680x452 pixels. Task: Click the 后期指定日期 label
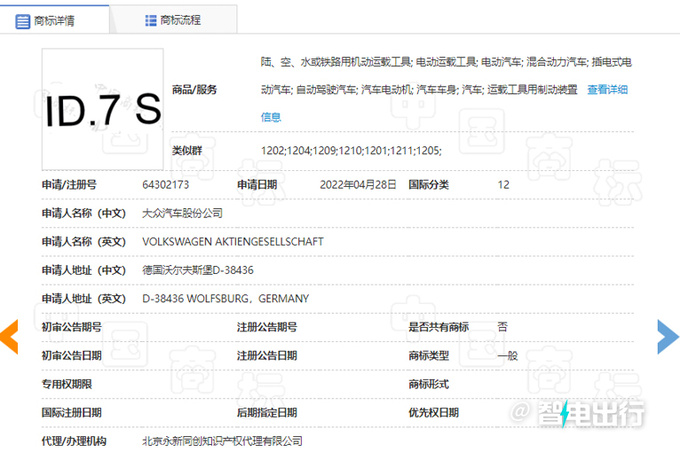(x=267, y=413)
